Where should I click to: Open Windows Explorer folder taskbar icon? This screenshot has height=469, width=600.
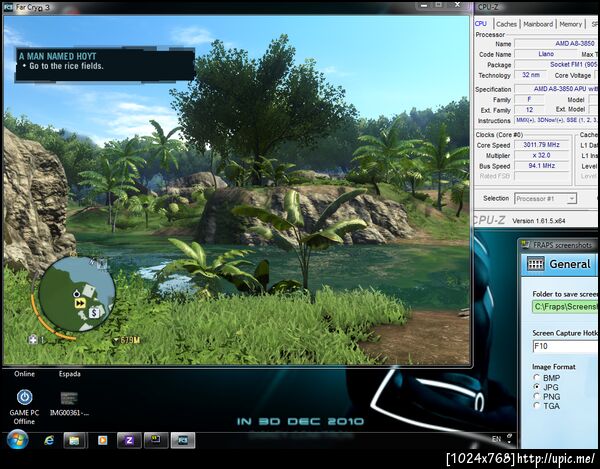74,440
